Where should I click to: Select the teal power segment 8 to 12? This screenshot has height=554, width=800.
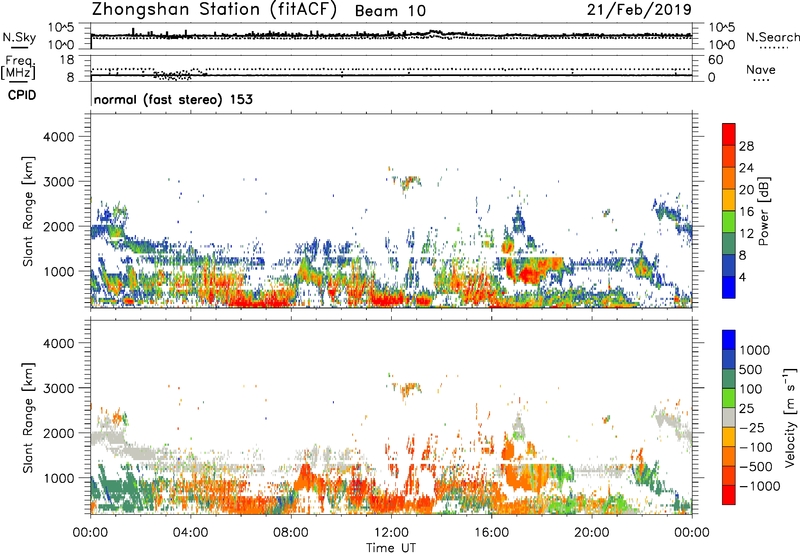(729, 244)
